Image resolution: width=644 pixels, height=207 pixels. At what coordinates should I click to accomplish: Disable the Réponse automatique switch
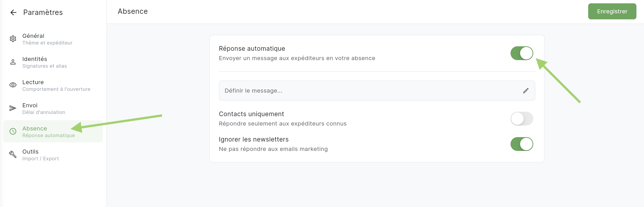pyautogui.click(x=521, y=53)
